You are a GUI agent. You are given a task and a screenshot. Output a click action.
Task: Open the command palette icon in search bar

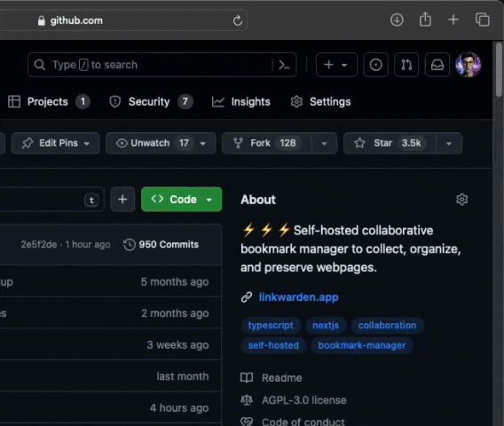point(284,65)
